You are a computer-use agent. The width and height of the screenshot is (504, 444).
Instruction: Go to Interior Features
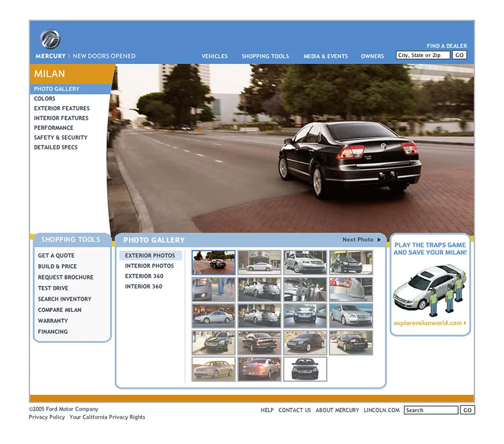pyautogui.click(x=61, y=118)
